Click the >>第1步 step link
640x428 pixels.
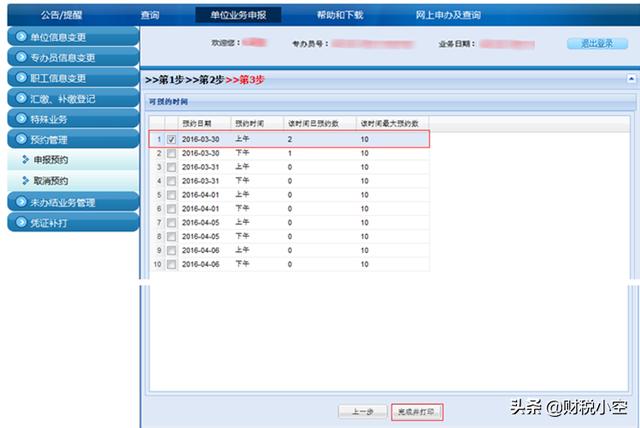(164, 80)
